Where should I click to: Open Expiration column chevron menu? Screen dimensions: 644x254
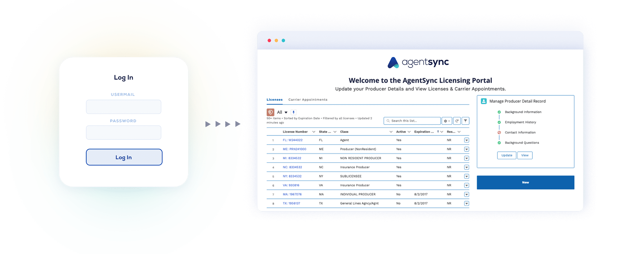point(442,132)
